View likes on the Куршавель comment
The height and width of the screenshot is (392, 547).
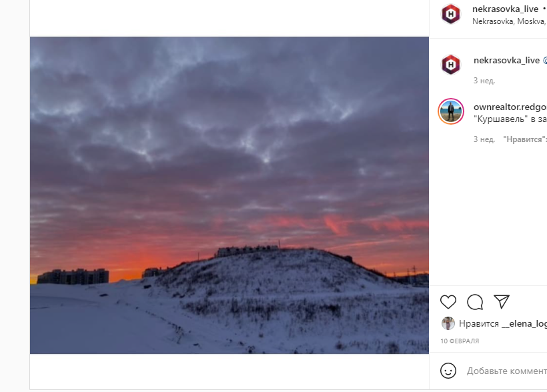[x=525, y=139]
